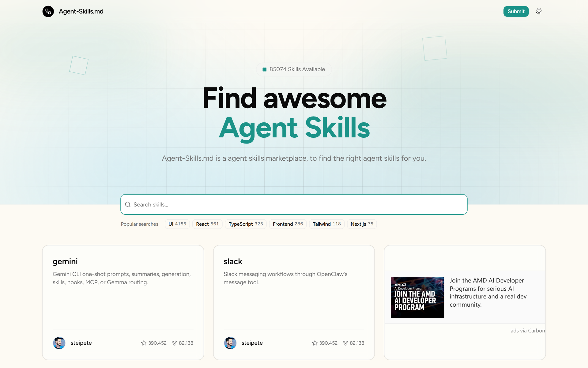Image resolution: width=588 pixels, height=368 pixels.
Task: Focus the Search skills input field
Action: point(294,205)
